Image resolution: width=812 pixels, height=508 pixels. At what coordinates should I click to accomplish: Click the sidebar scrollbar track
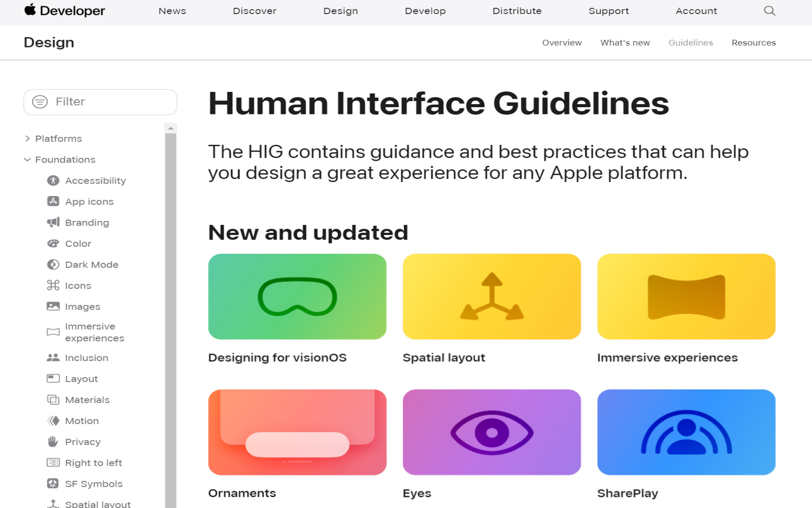coord(171,320)
